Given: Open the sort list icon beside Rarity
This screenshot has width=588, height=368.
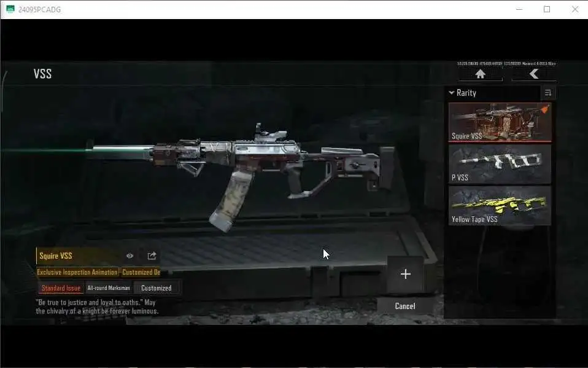Looking at the screenshot, I should click(x=548, y=93).
